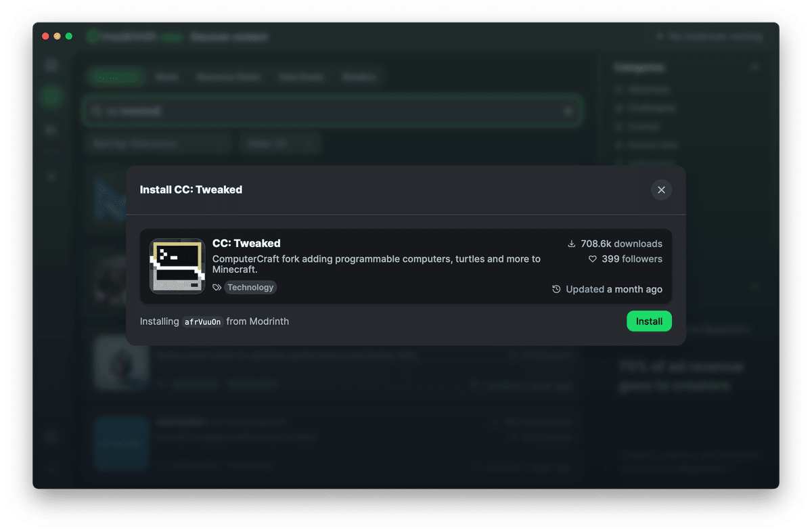Click the afrVuuOn project ID code

pos(203,322)
